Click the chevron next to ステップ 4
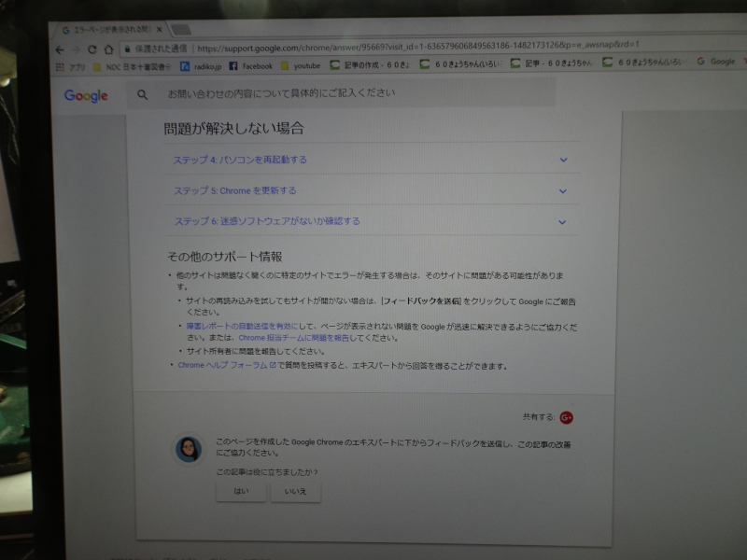Screen dimensions: 747x560 [x=564, y=160]
